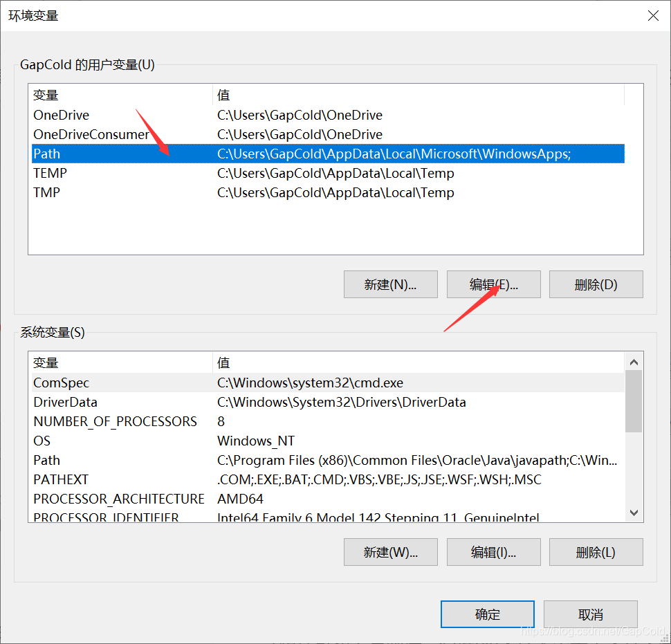
Task: Cancel with the 取消 button
Action: click(591, 614)
